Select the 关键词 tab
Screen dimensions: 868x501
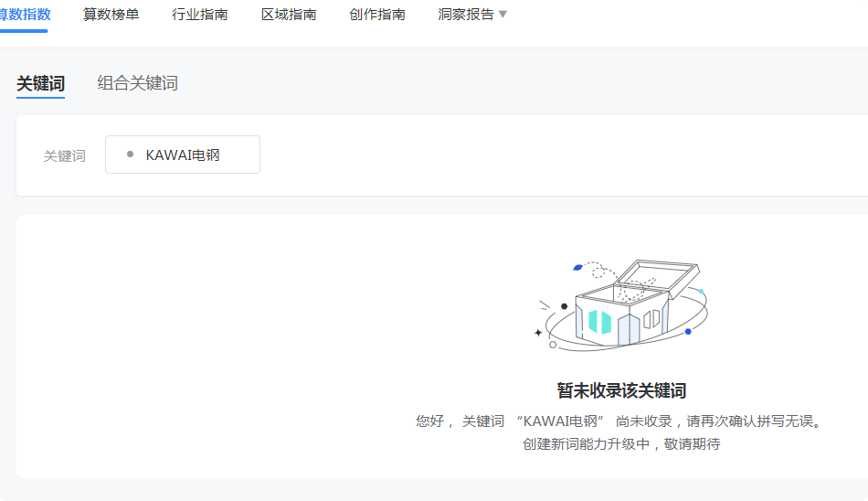[x=40, y=84]
